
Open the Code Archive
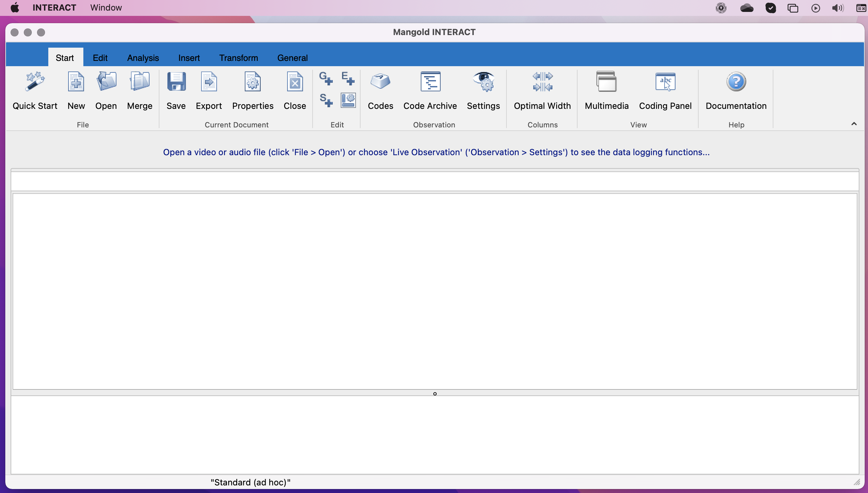tap(430, 91)
